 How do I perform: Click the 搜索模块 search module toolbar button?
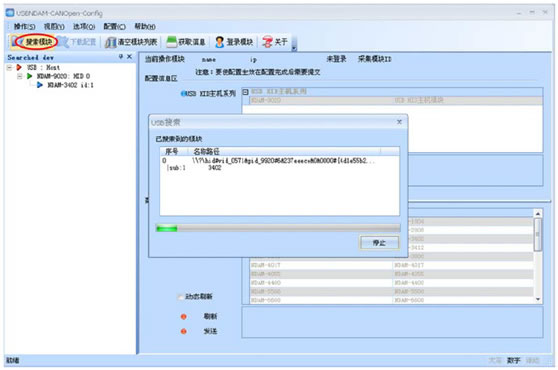tap(34, 42)
